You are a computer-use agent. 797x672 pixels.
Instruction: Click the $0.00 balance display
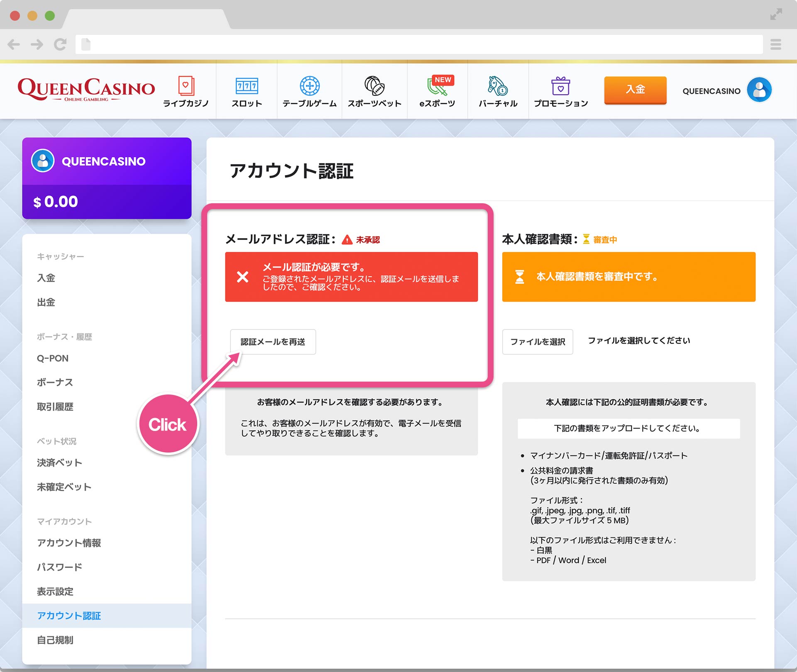pyautogui.click(x=55, y=202)
